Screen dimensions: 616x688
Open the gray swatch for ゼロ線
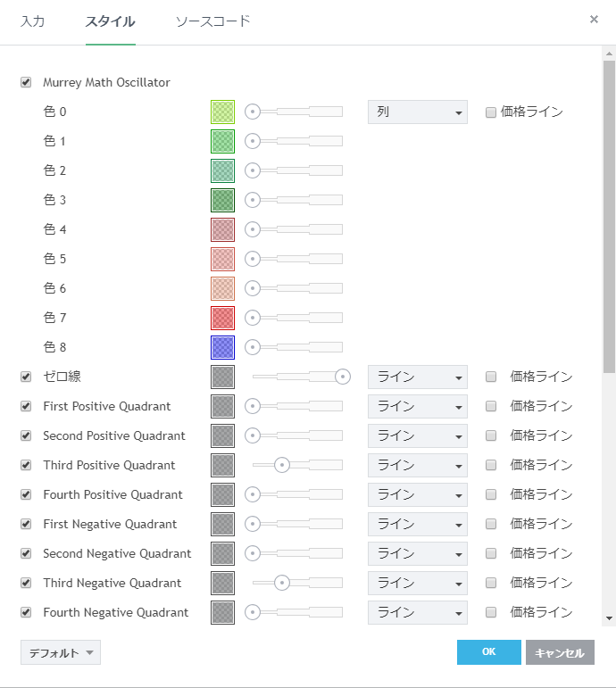point(222,377)
